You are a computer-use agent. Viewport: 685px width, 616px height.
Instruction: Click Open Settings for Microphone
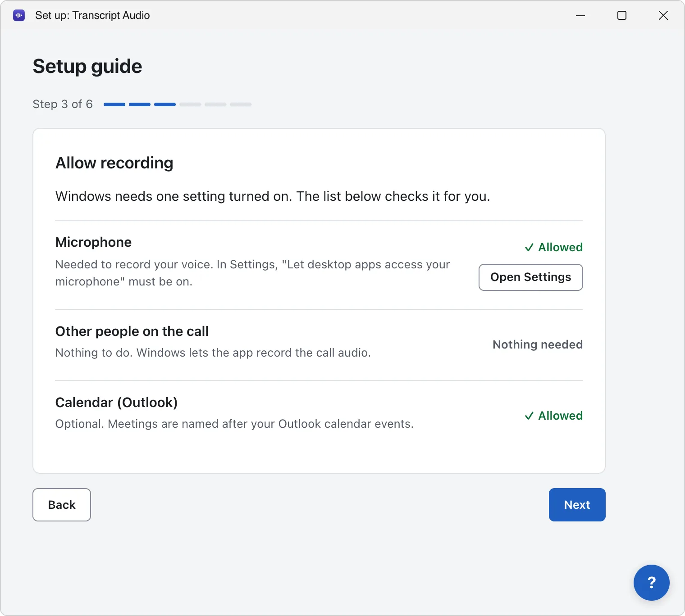(x=530, y=277)
